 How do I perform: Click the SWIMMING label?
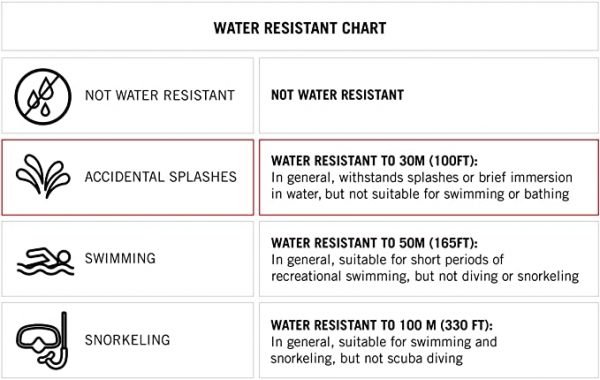(x=120, y=258)
